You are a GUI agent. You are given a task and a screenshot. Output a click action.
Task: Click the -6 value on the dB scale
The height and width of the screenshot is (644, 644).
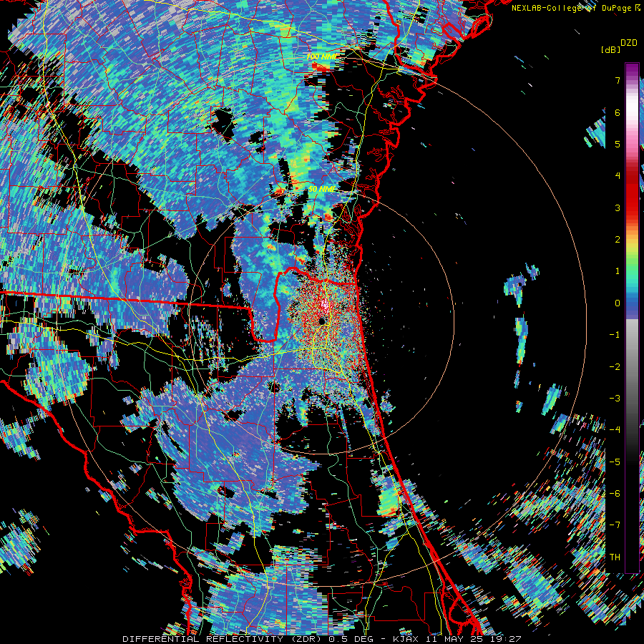(615, 494)
